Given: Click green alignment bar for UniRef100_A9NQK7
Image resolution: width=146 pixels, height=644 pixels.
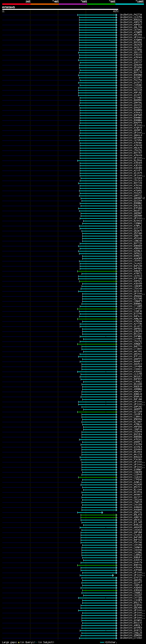Looking at the screenshot, I should (97, 344).
